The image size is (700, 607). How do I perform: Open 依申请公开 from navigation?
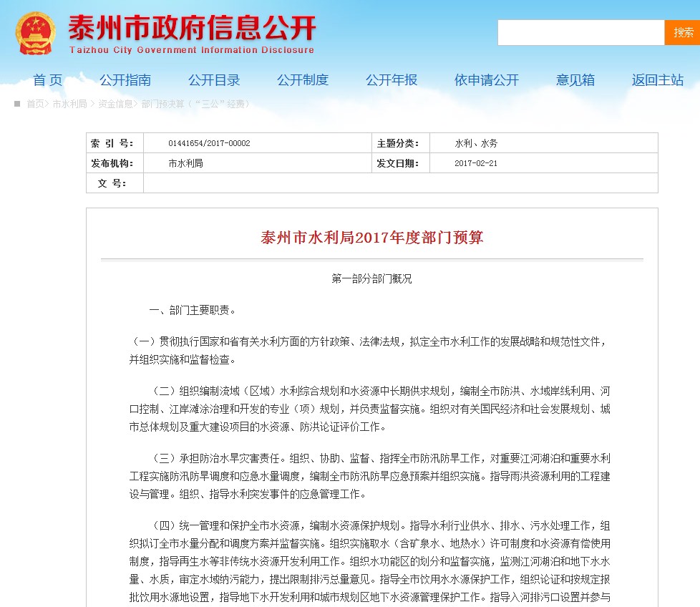click(487, 80)
